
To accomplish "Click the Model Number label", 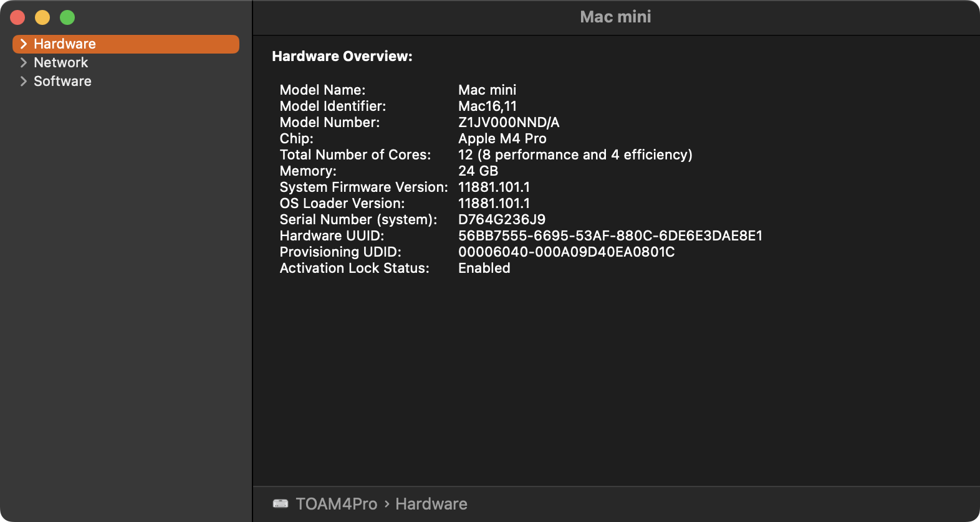I will 330,122.
